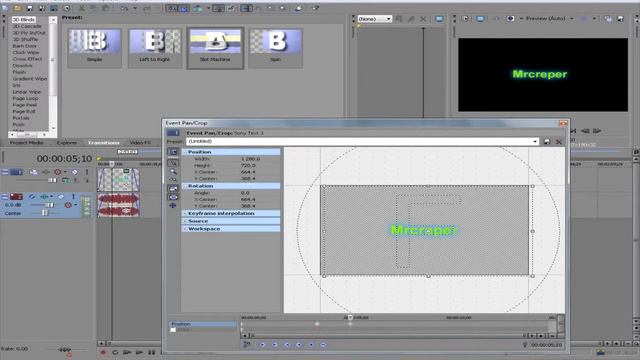Toggle lock aspect ratio in Pan/Crop
640x360 pixels.
(173, 189)
